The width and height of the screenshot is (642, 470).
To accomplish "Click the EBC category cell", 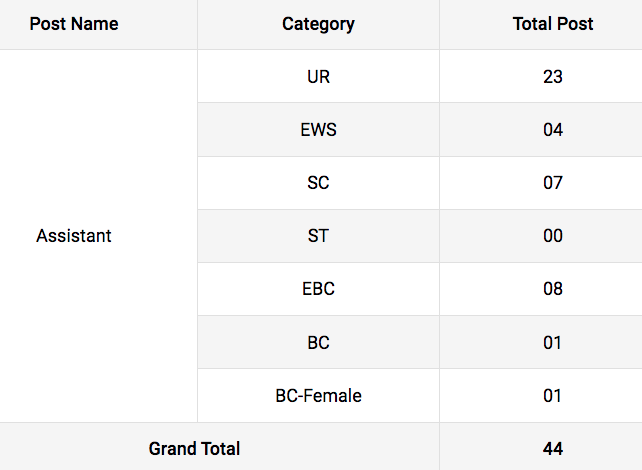I will click(x=318, y=289).
